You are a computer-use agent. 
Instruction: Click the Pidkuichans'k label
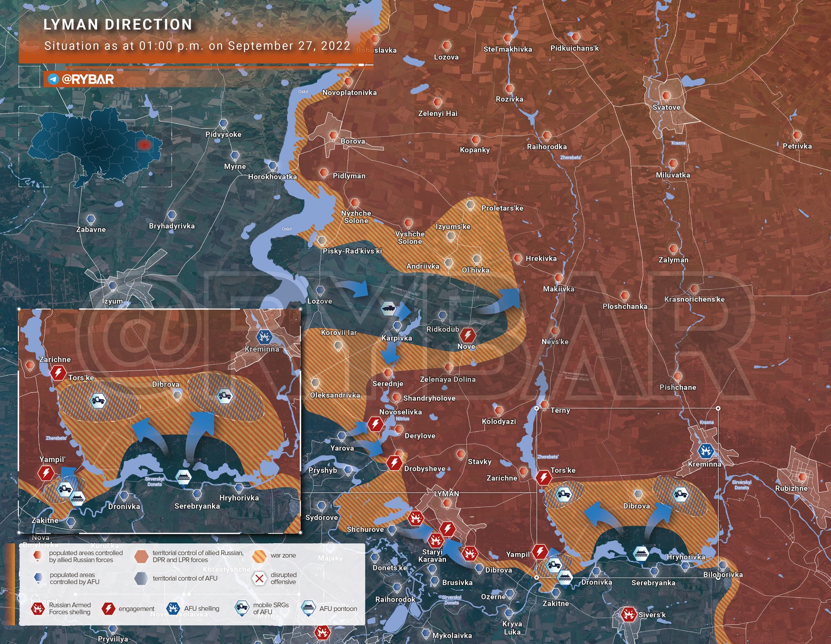(x=575, y=48)
